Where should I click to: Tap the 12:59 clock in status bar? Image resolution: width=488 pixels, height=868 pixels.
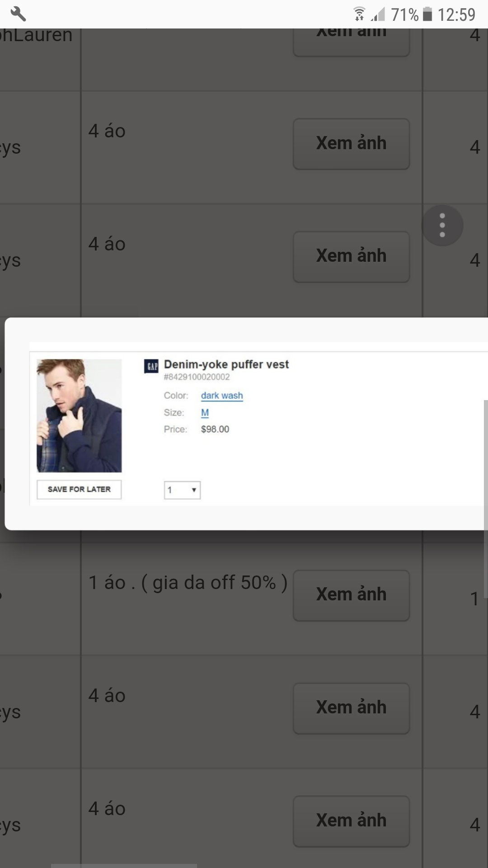[456, 14]
